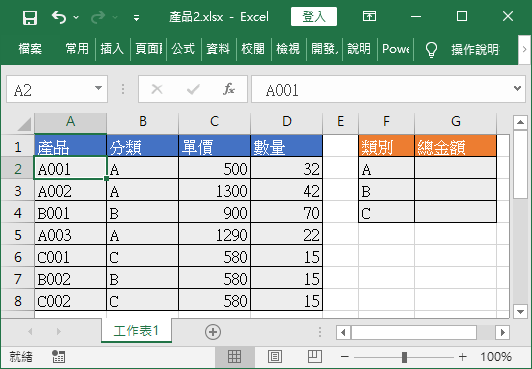Click the Redo arrow icon
The image size is (532, 369).
[x=98, y=17]
